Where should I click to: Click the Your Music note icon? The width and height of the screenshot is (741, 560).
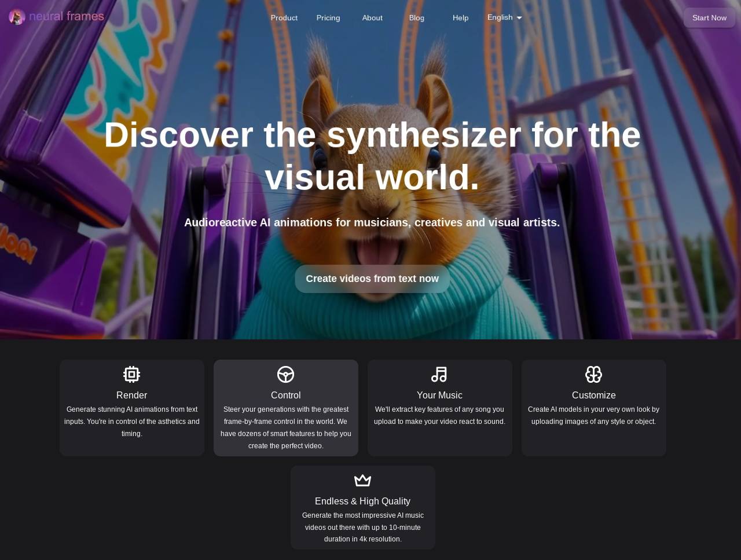(x=439, y=375)
